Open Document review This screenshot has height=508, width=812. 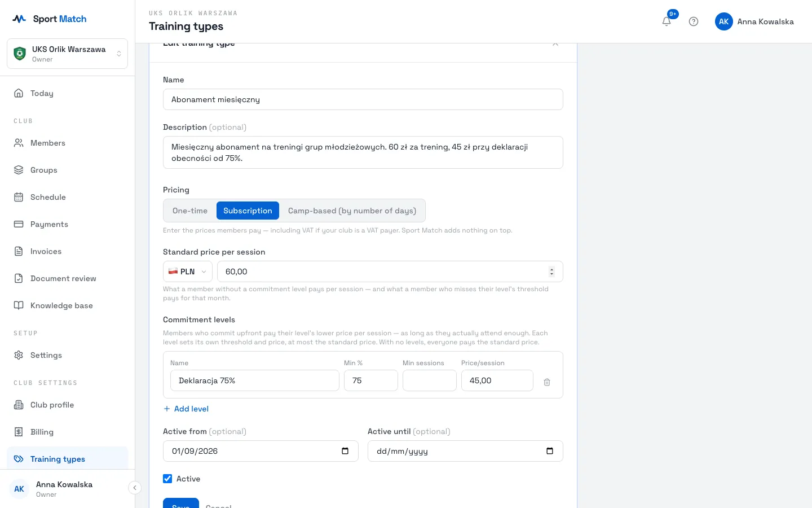click(68, 278)
